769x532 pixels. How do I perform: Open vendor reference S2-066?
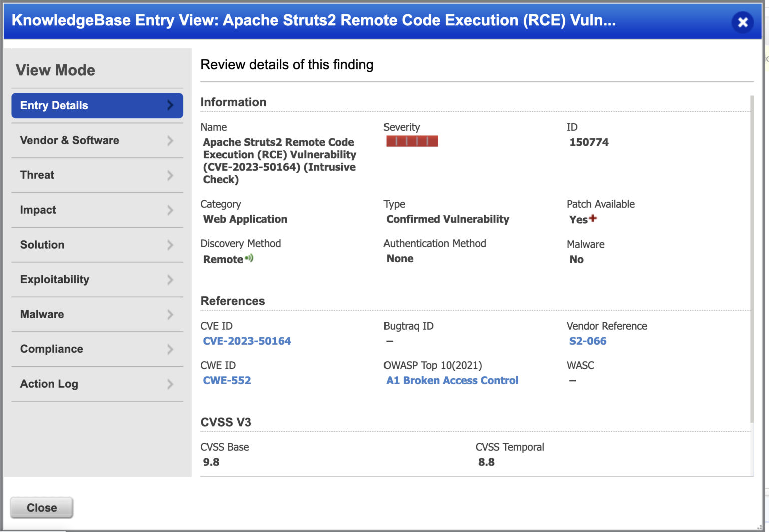(x=587, y=341)
